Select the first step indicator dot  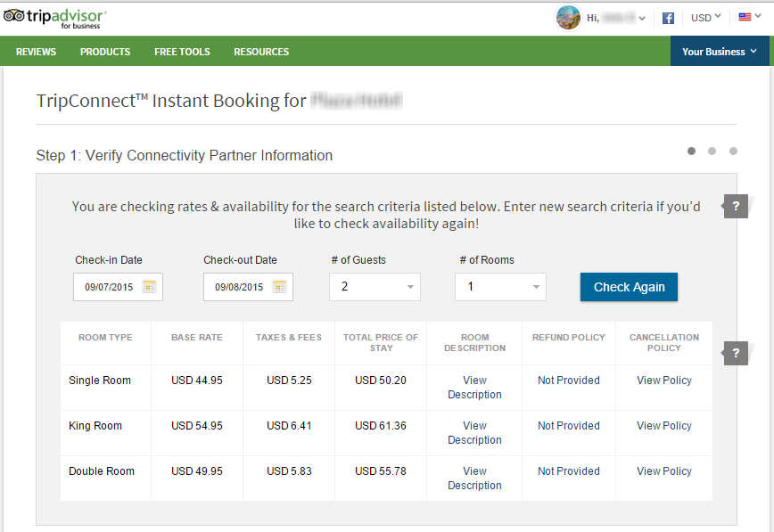pyautogui.click(x=691, y=151)
